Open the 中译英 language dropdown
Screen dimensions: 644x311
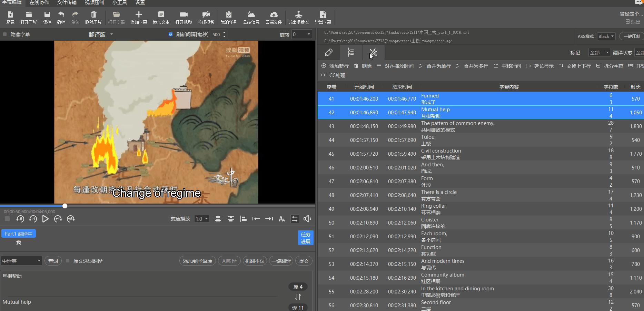point(21,261)
